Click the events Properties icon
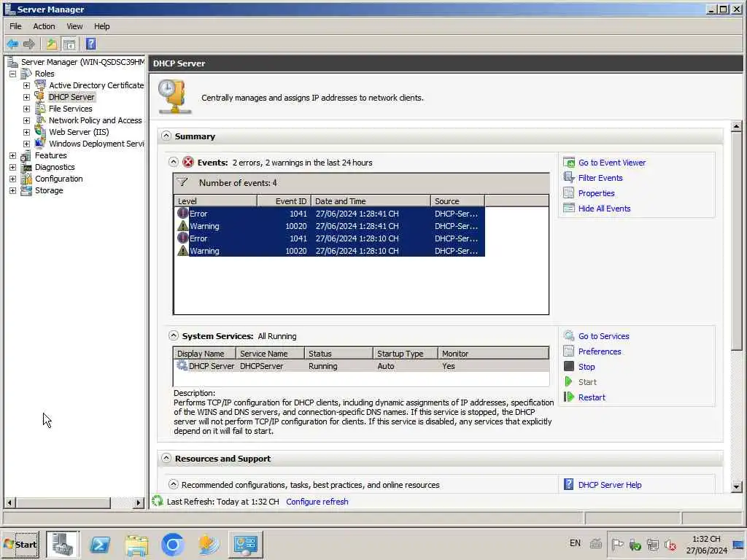The height and width of the screenshot is (560, 747). click(569, 192)
